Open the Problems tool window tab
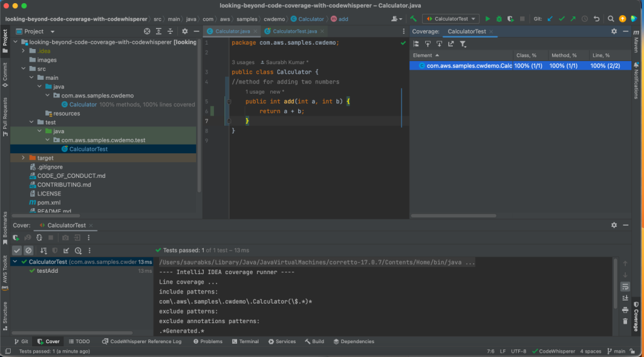The height and width of the screenshot is (357, 644). 208,341
